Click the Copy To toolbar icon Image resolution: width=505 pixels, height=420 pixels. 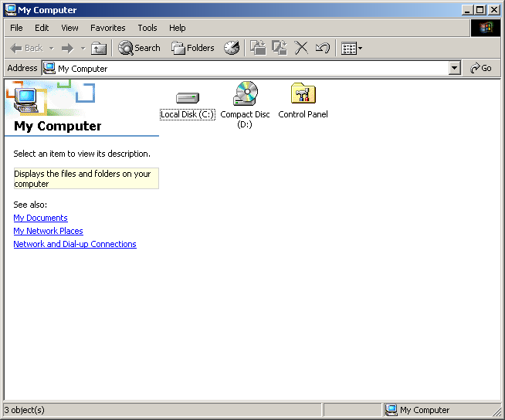click(280, 48)
